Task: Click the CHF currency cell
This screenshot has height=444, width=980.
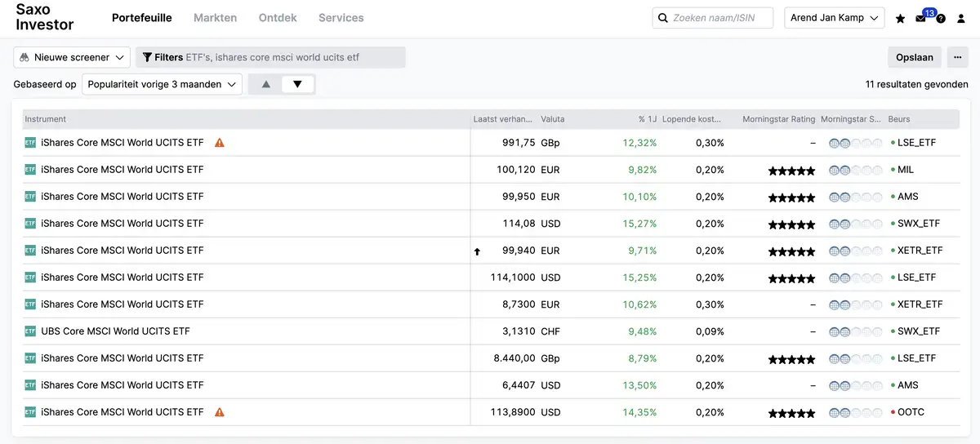Action: tap(551, 331)
